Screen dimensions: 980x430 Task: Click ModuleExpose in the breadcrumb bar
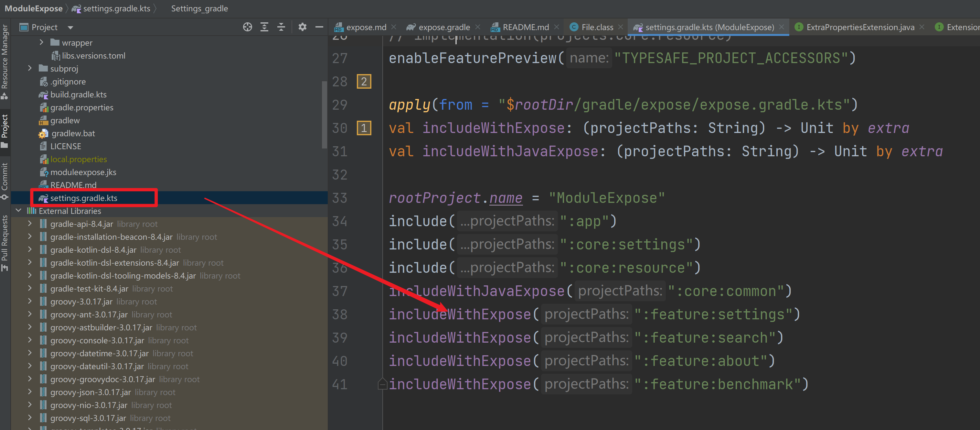[34, 8]
